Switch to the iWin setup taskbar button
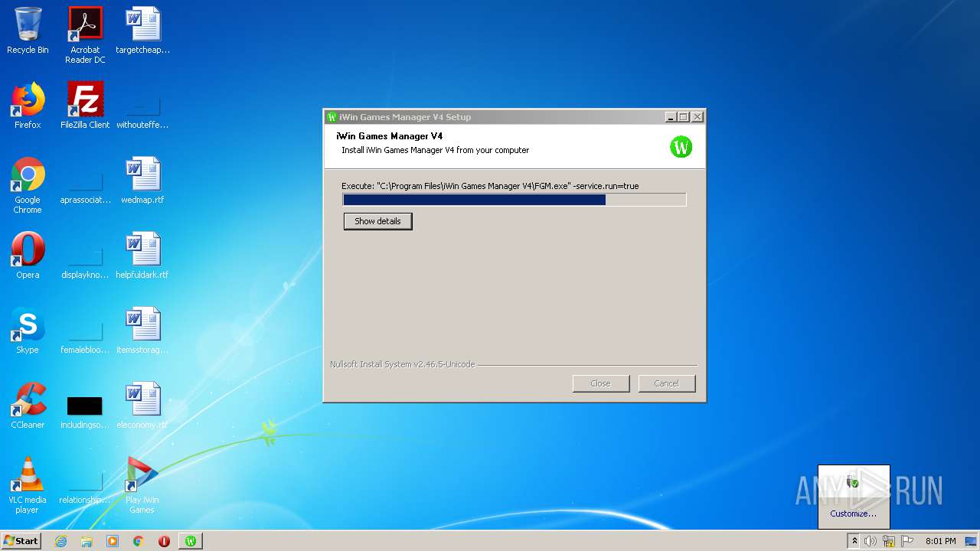980x551 pixels. point(191,541)
